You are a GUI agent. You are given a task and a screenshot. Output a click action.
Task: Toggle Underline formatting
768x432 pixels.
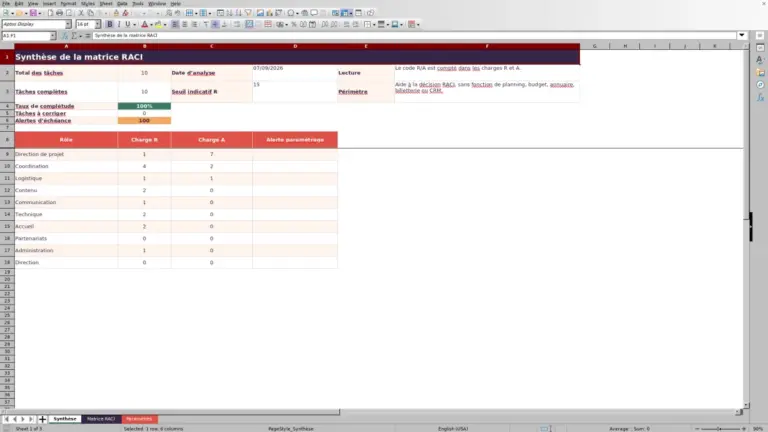point(128,24)
